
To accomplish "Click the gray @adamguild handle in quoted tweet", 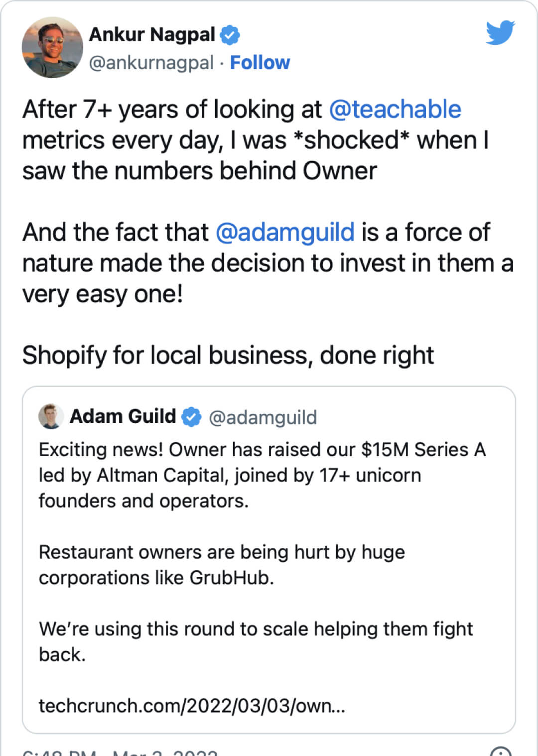I will point(263,417).
